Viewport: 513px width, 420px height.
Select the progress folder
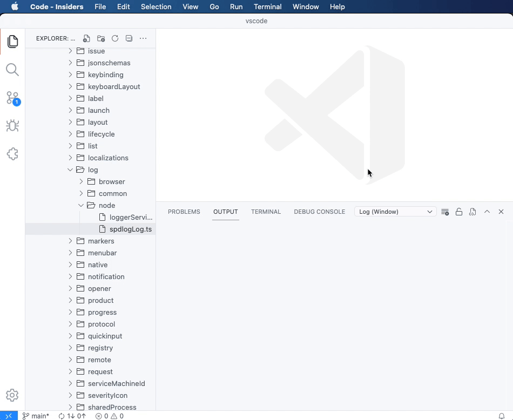[91, 313]
